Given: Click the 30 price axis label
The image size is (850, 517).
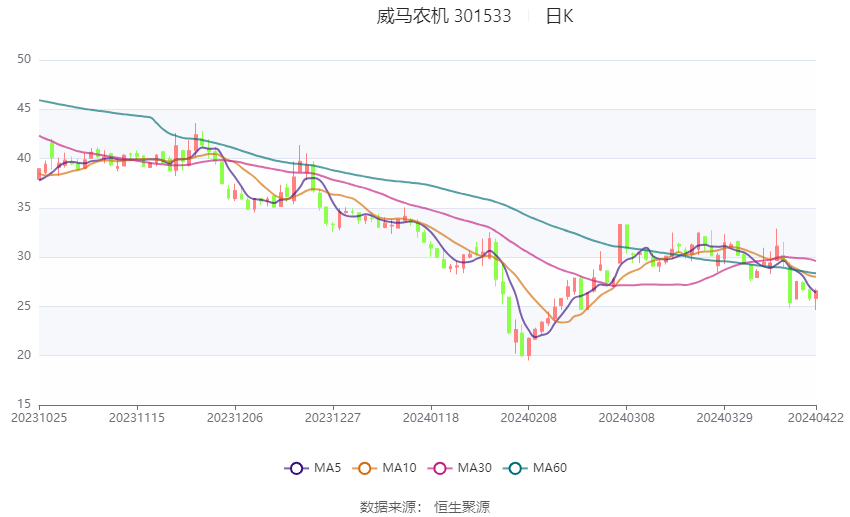Looking at the screenshot, I should pyautogui.click(x=25, y=257).
